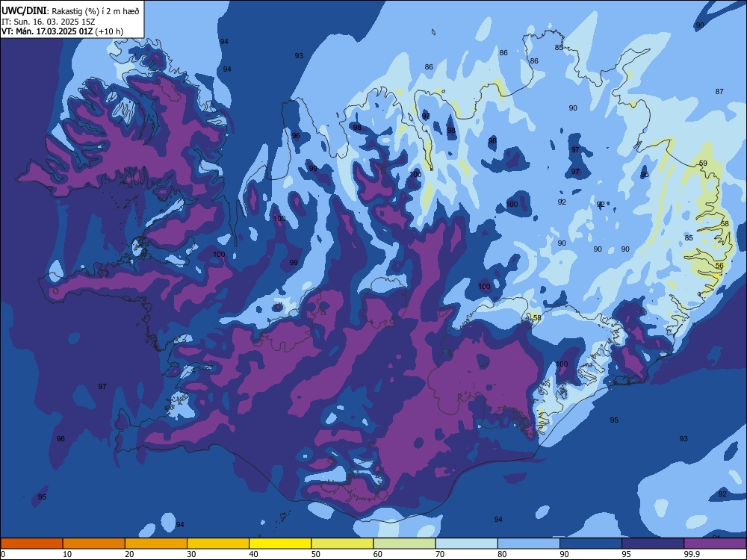Click the dark orange 0–10 legend swatch
This screenshot has width=747, height=560.
[31, 544]
